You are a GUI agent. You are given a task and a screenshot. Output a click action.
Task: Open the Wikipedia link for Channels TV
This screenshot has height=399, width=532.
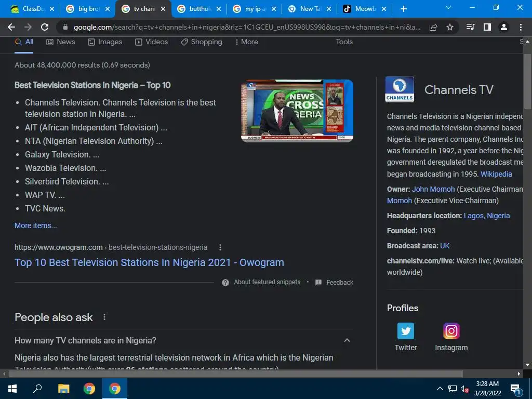[496, 174]
